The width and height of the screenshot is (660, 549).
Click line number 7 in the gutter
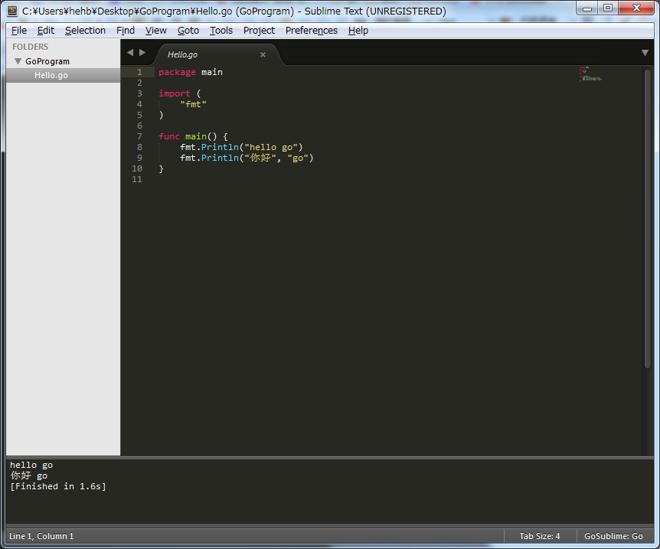[x=139, y=136]
